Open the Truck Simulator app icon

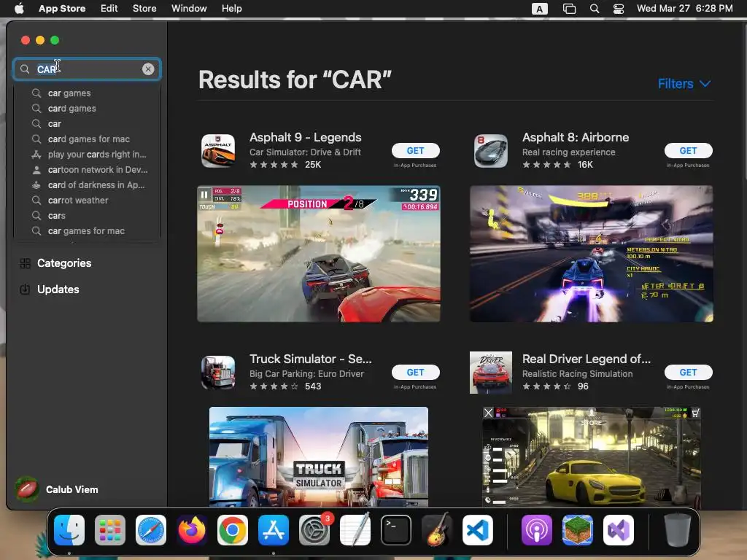[218, 373]
